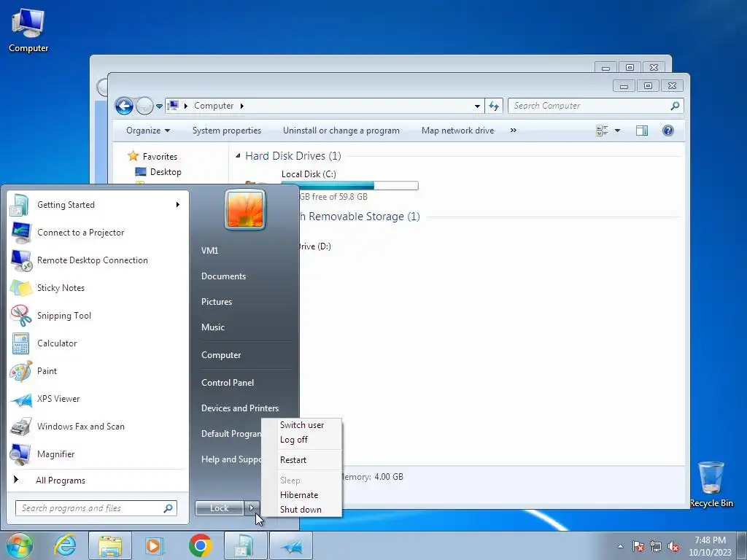
Task: Click the Change your view icon
Action: (x=602, y=131)
